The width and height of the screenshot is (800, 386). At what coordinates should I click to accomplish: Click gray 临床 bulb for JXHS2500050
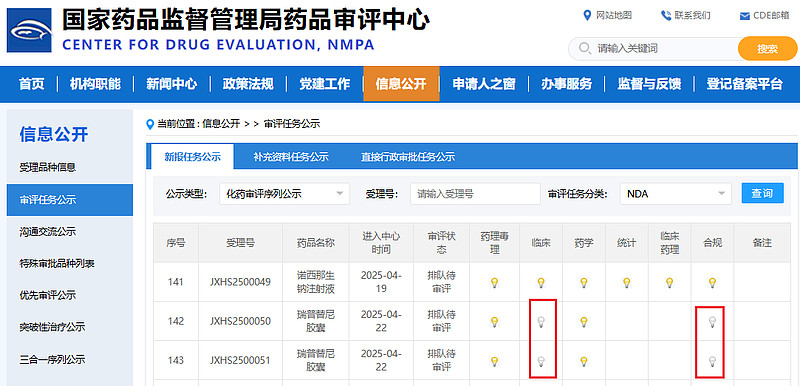coord(541,322)
